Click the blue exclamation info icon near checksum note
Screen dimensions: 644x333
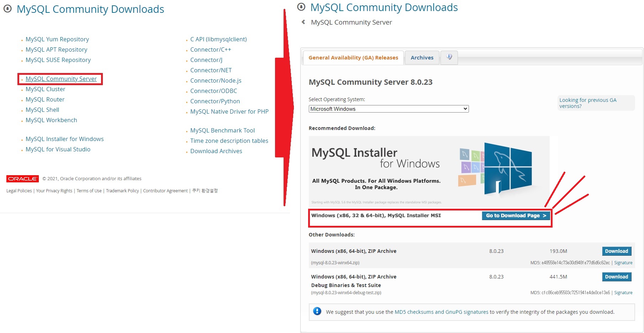click(x=317, y=311)
